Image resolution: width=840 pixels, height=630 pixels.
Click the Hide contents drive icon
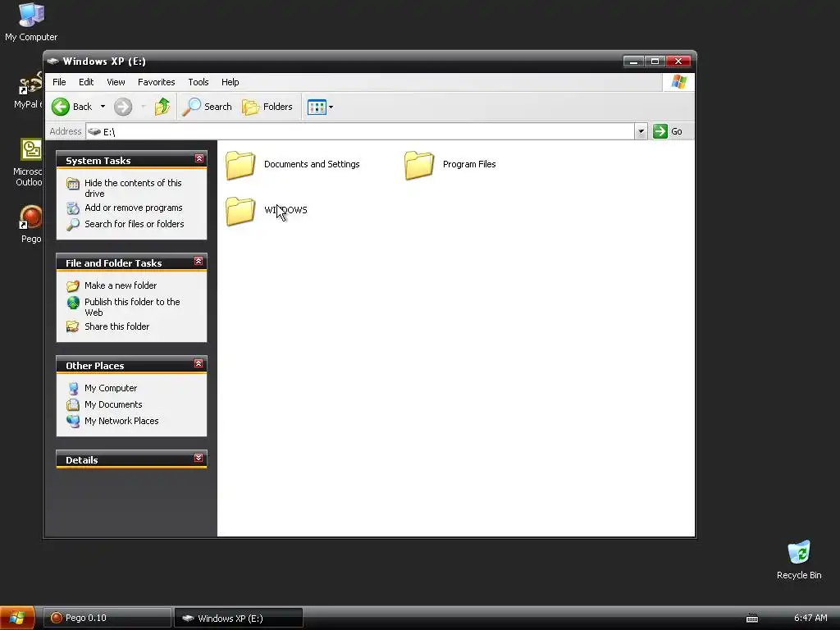coord(73,184)
